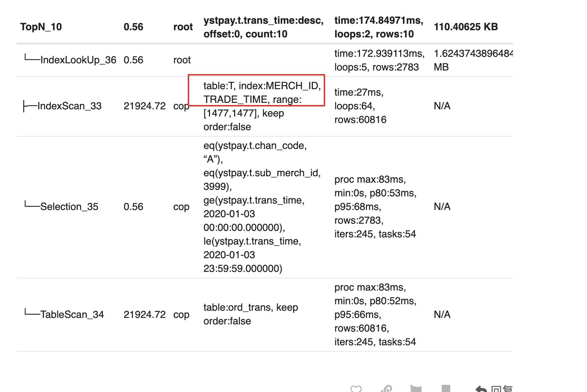Click the TableScan_34 count 21924.72
This screenshot has width=587, height=392.
(145, 315)
